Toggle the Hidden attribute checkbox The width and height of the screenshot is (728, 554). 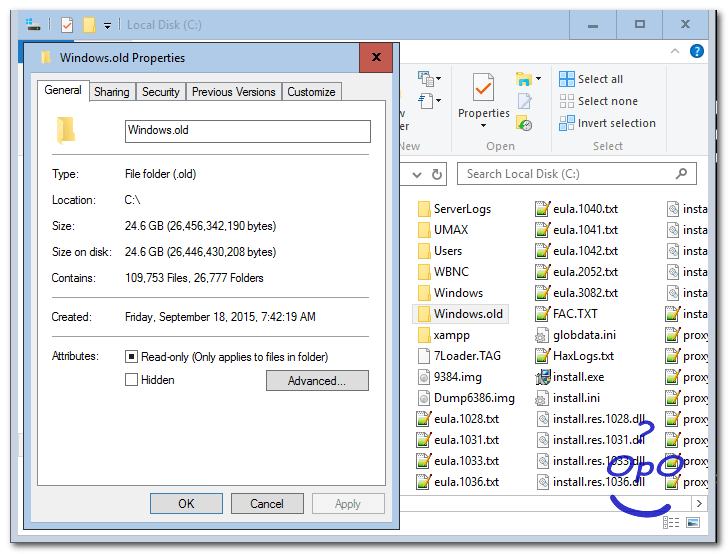131,380
